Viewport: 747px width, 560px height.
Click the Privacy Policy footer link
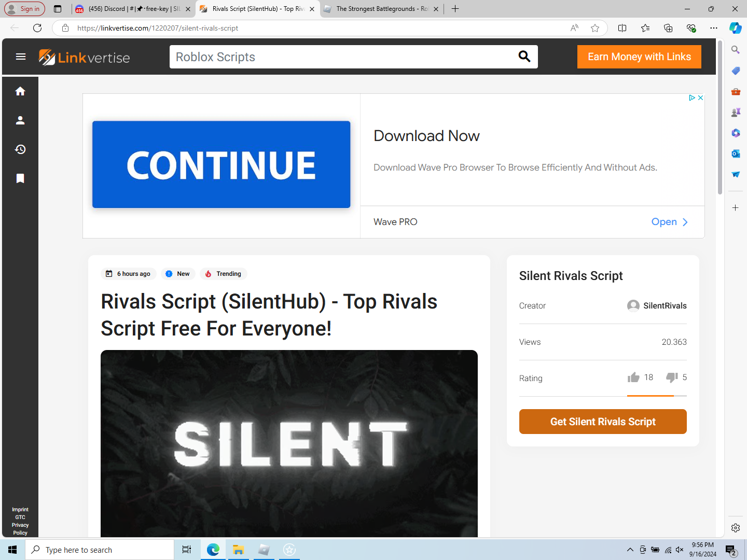pyautogui.click(x=20, y=529)
